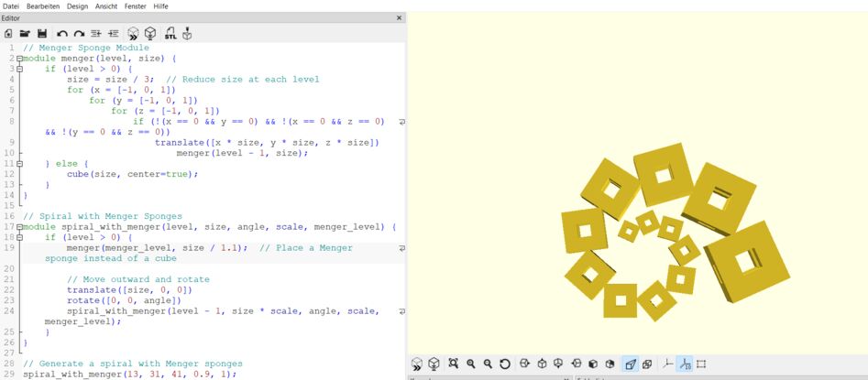
Task: Switch to the Right view
Action: (x=525, y=364)
